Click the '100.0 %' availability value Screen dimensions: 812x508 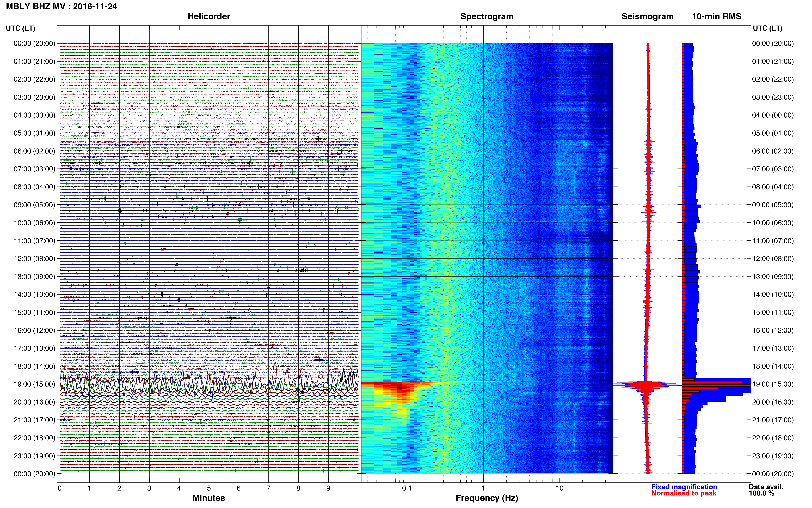761,494
